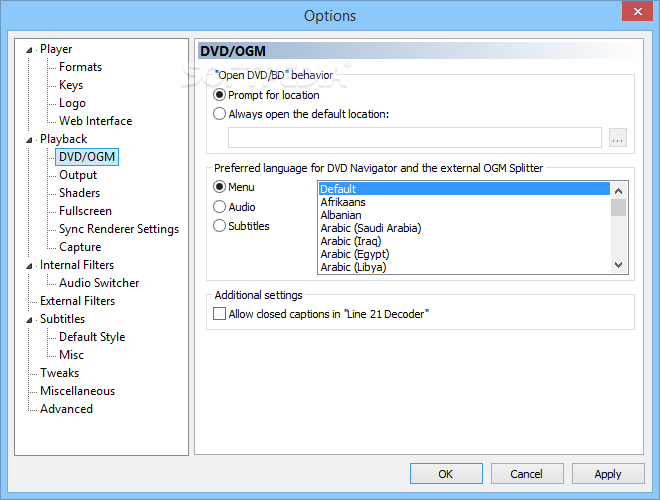Collapse the Player tree node
The image size is (660, 500).
pos(29,50)
